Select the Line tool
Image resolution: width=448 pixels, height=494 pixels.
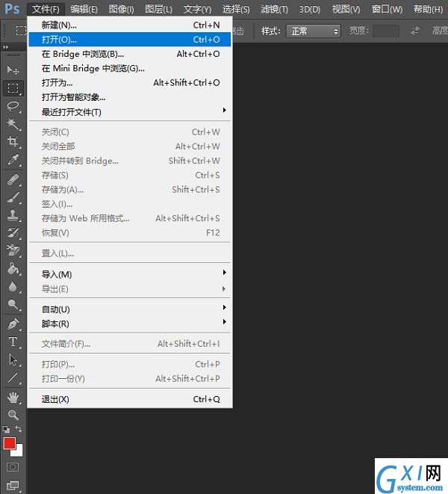13,377
